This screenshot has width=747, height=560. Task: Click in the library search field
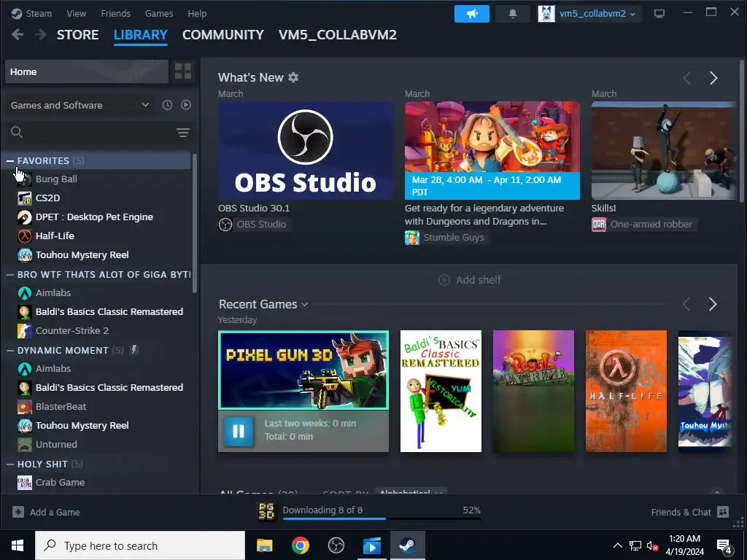(x=98, y=132)
